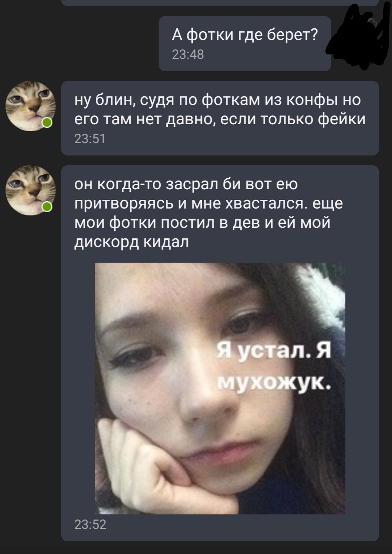Click the 'Я устал. Я мухожук.' caption on the photo
392x554 pixels.
point(274,367)
